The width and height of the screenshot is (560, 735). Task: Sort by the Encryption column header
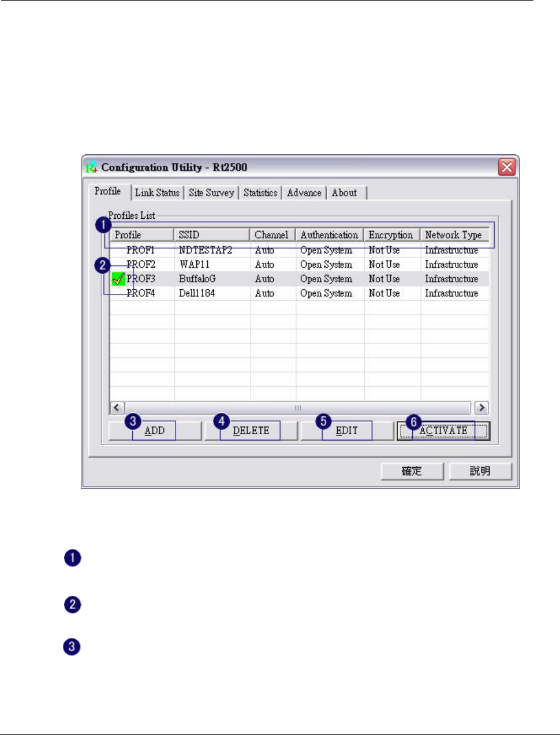[392, 235]
